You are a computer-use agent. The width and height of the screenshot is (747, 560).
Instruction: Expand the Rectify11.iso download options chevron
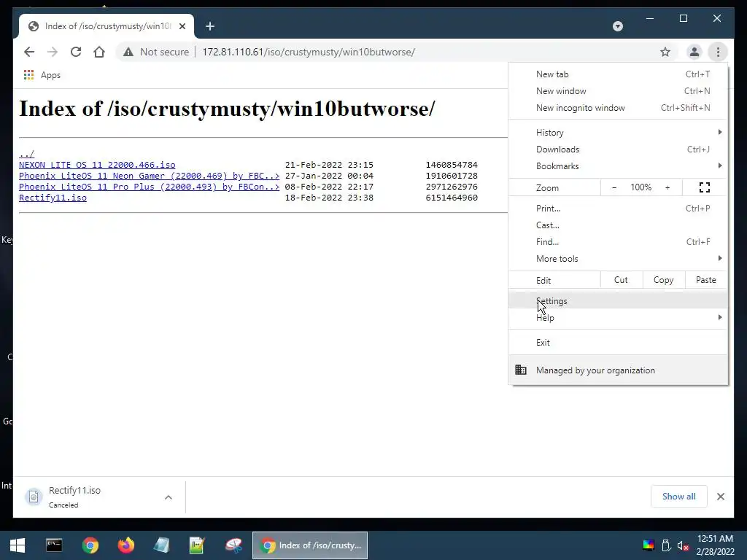tap(169, 497)
